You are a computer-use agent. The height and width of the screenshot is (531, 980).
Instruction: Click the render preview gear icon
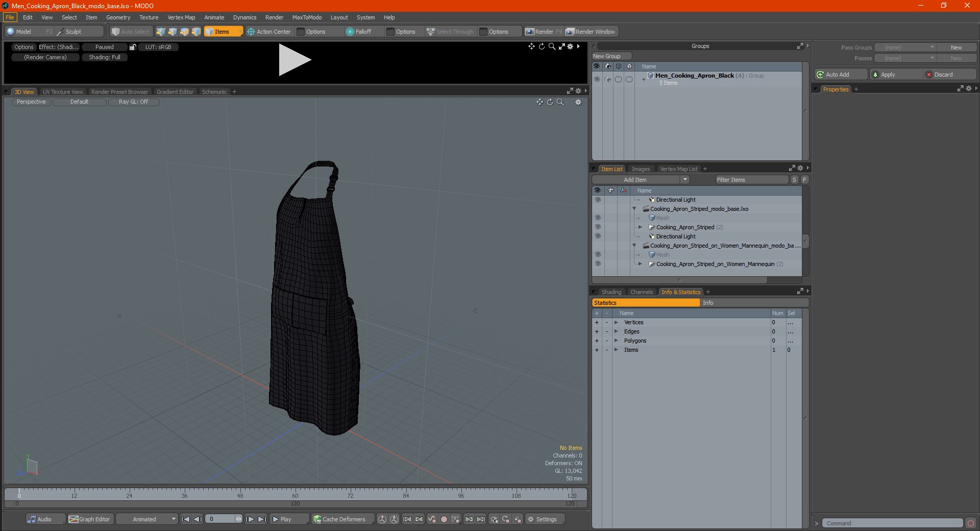coord(570,46)
